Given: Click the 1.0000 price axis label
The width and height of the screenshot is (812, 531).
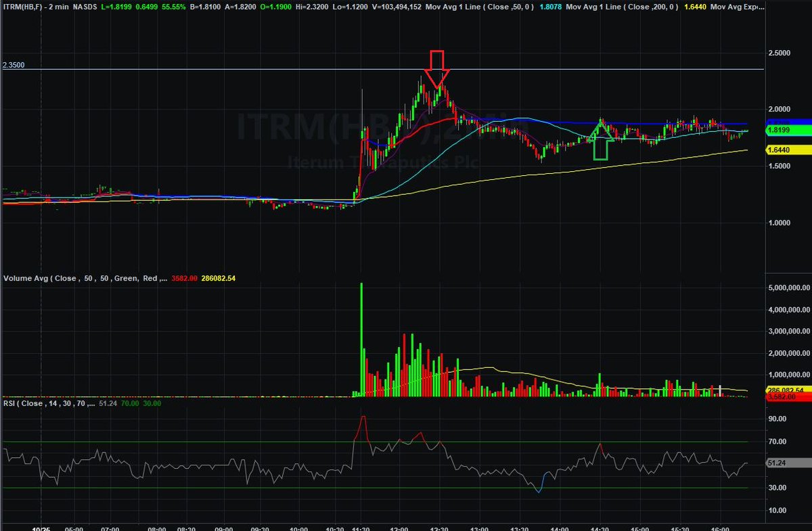Looking at the screenshot, I should 781,223.
